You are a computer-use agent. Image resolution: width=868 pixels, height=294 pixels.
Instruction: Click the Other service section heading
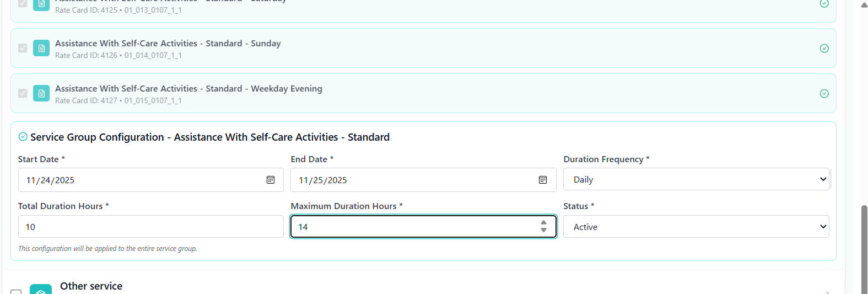(91, 286)
